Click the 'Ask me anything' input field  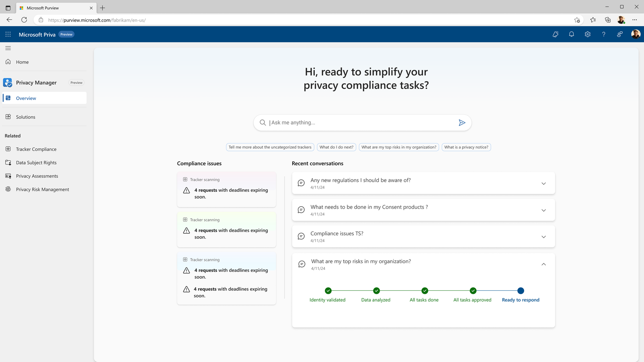[x=362, y=123]
